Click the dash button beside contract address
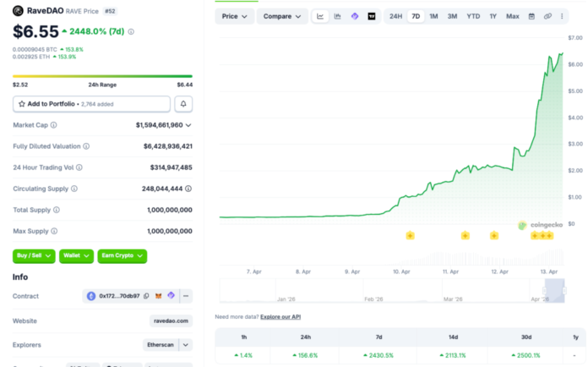The width and height of the screenshot is (588, 367). [186, 296]
